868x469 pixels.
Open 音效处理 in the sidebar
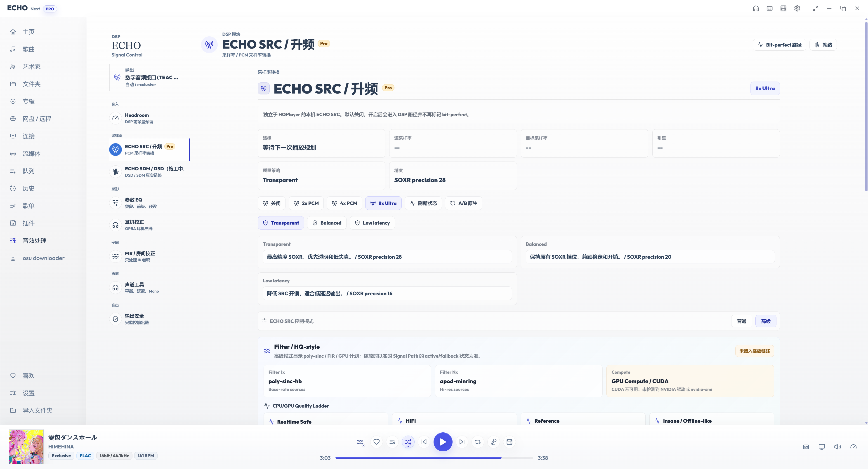(43, 241)
